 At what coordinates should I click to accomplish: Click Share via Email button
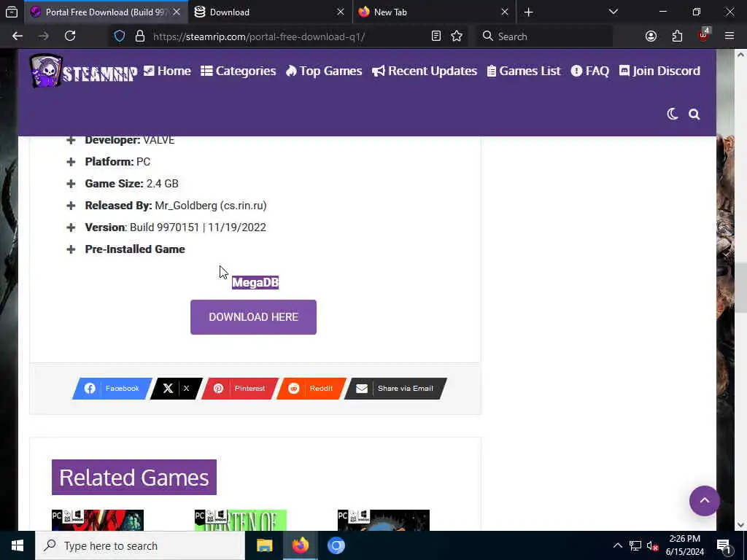(395, 389)
